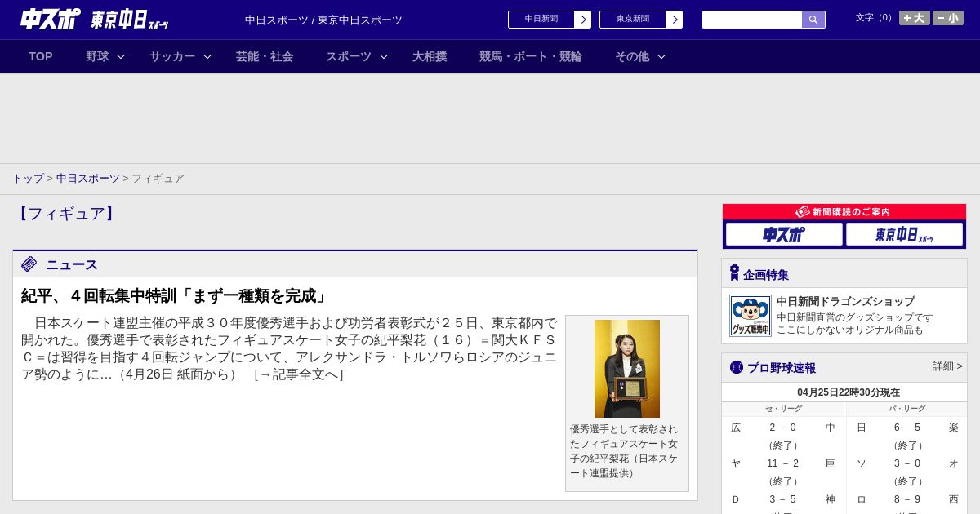Screen dimensions: 980x514
Task: Open the 野球 menu
Action: (x=97, y=56)
